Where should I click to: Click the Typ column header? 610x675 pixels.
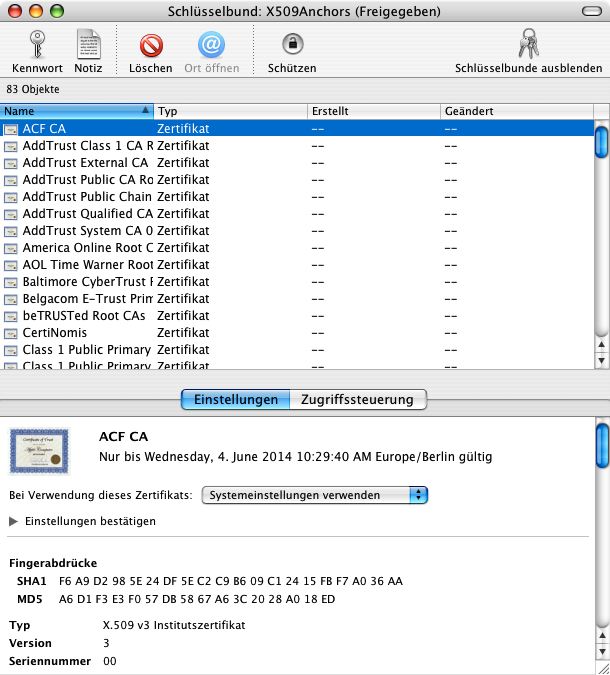[x=230, y=111]
